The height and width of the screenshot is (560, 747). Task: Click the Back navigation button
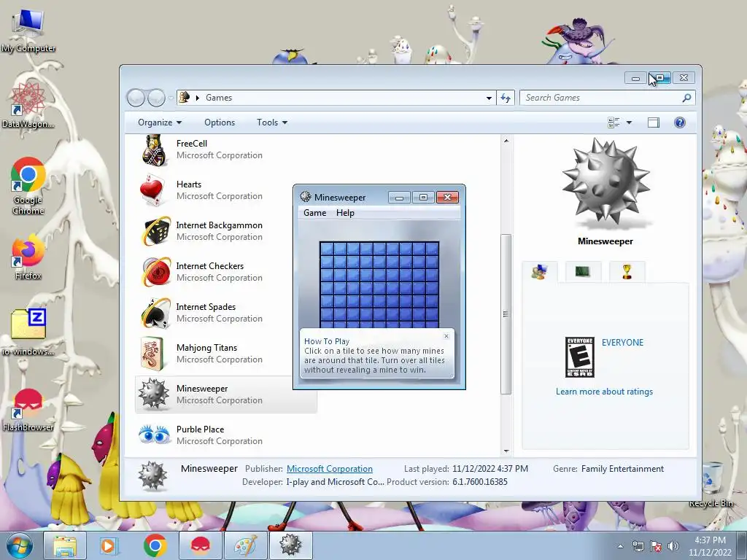click(x=136, y=98)
